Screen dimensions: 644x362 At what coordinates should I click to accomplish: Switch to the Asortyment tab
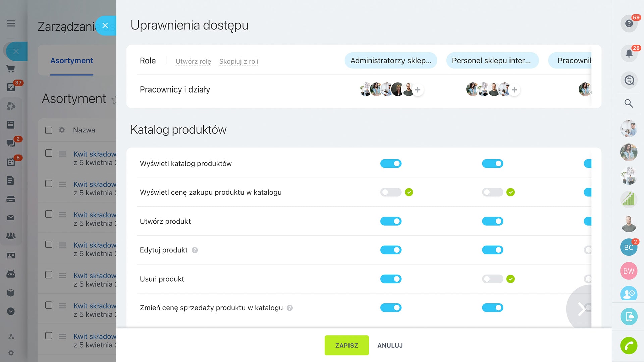[x=71, y=61]
